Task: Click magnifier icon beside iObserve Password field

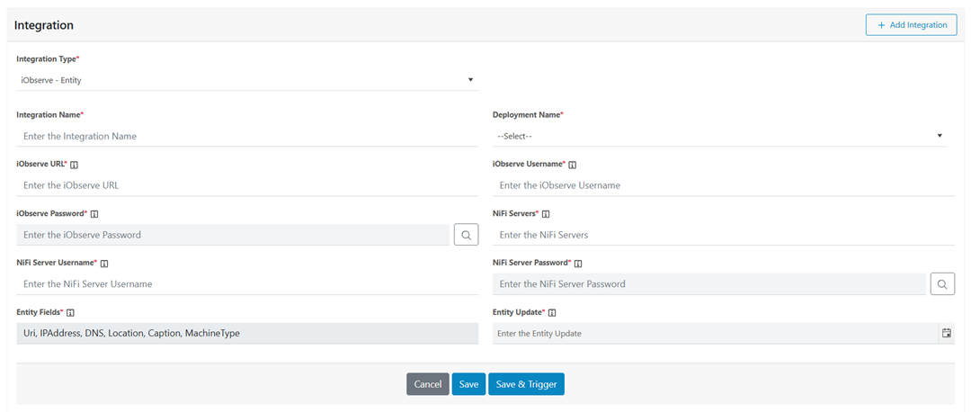Action: pos(466,235)
